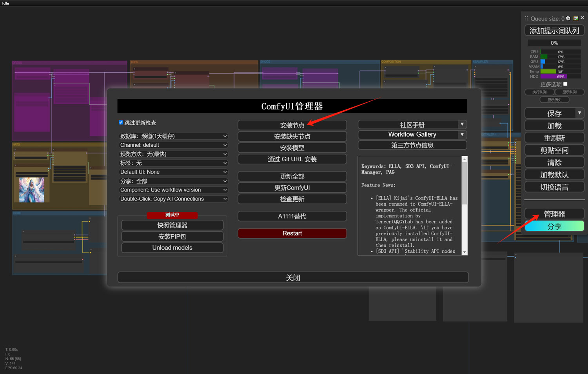Click the scrollbar down arrow in the news panel
The width and height of the screenshot is (588, 374).
tap(465, 252)
